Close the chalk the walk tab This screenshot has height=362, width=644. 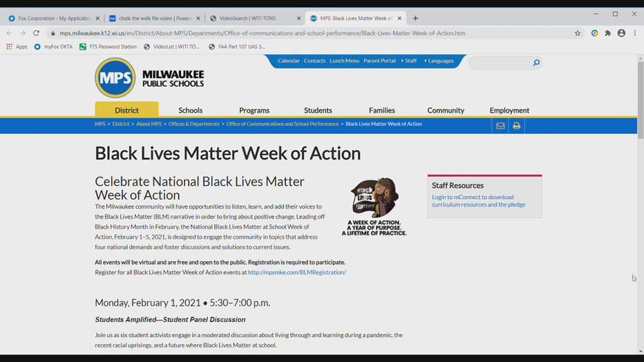pos(198,18)
